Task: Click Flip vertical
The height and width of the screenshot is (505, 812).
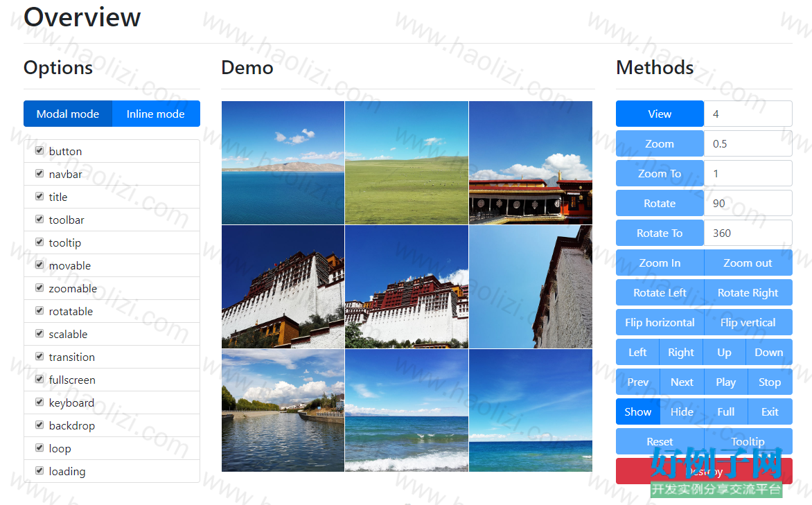Action: [x=748, y=322]
